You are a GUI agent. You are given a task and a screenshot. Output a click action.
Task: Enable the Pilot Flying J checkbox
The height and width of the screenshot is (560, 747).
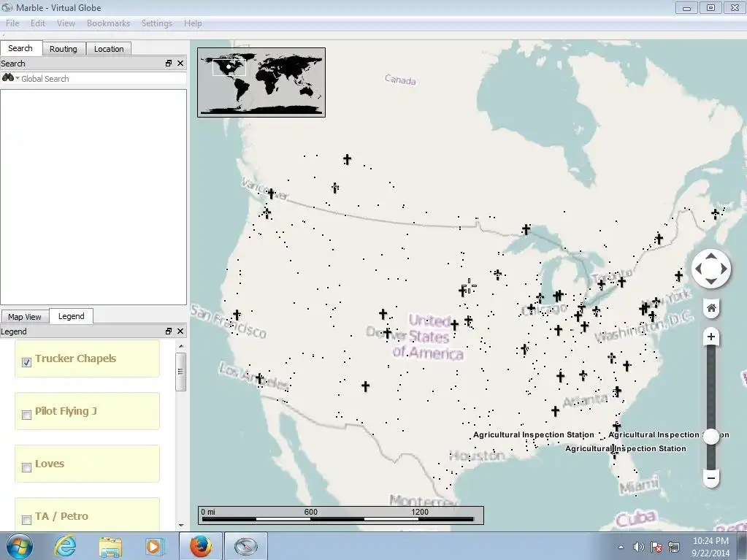(27, 415)
